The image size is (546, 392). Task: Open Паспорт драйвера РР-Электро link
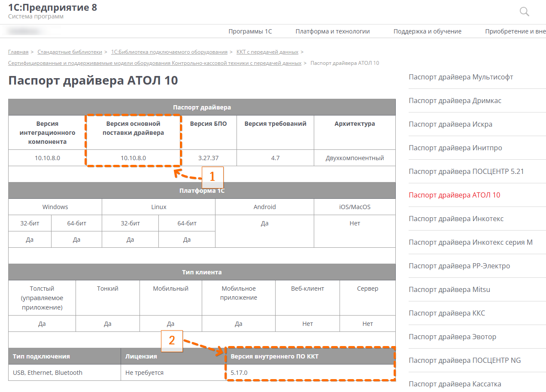click(x=459, y=266)
